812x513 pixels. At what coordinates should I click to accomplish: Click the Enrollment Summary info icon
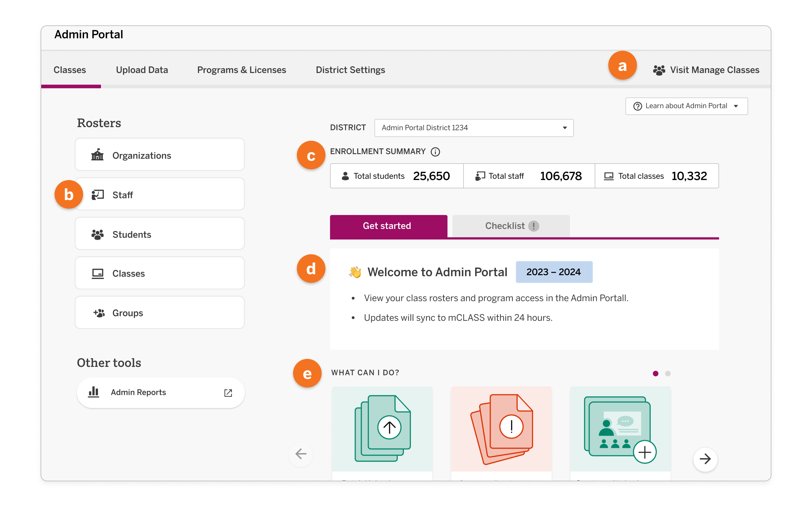point(436,152)
